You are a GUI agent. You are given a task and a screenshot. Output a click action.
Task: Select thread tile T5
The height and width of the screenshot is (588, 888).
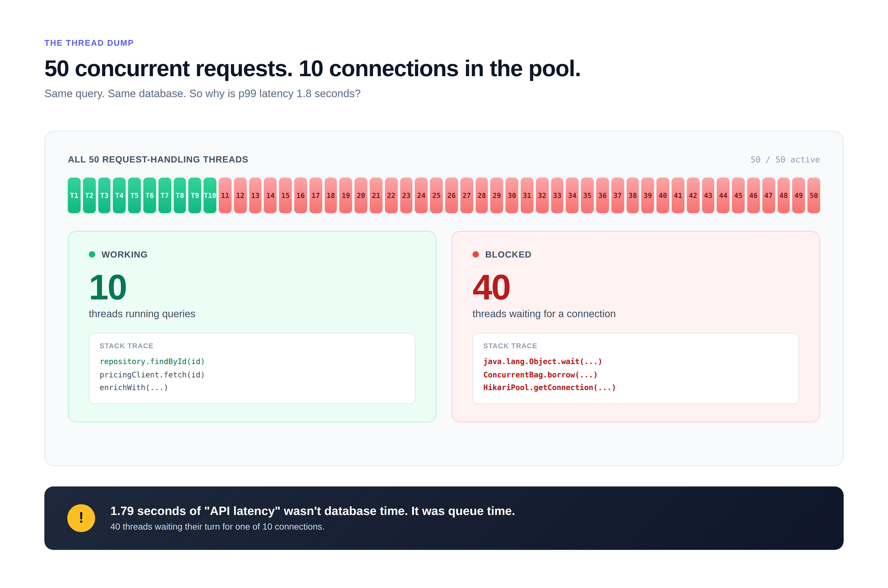pyautogui.click(x=135, y=195)
